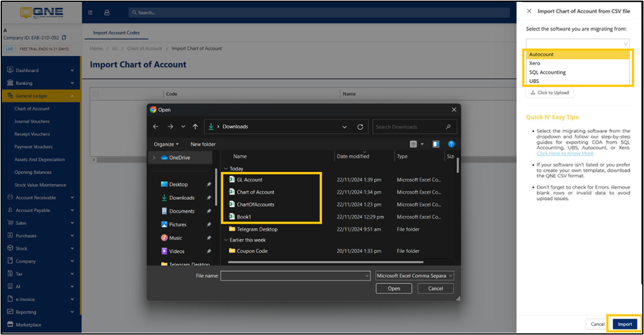644x335 pixels.
Task: Click the Import button
Action: [x=625, y=324]
